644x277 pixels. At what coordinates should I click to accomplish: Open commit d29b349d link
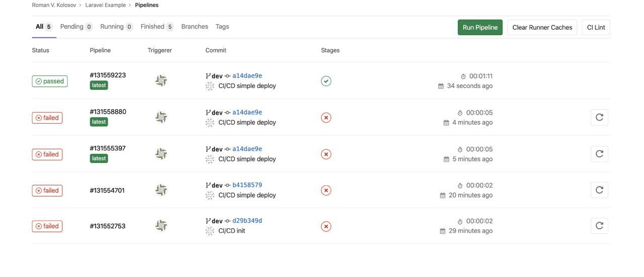[x=247, y=221]
